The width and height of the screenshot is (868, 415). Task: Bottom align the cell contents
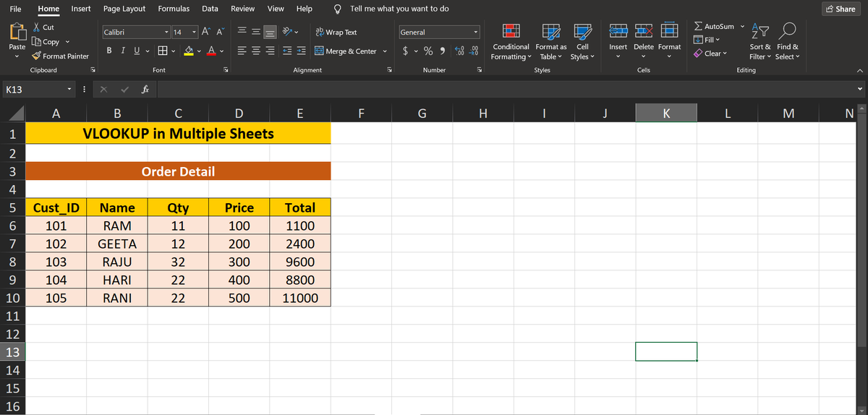[270, 33]
